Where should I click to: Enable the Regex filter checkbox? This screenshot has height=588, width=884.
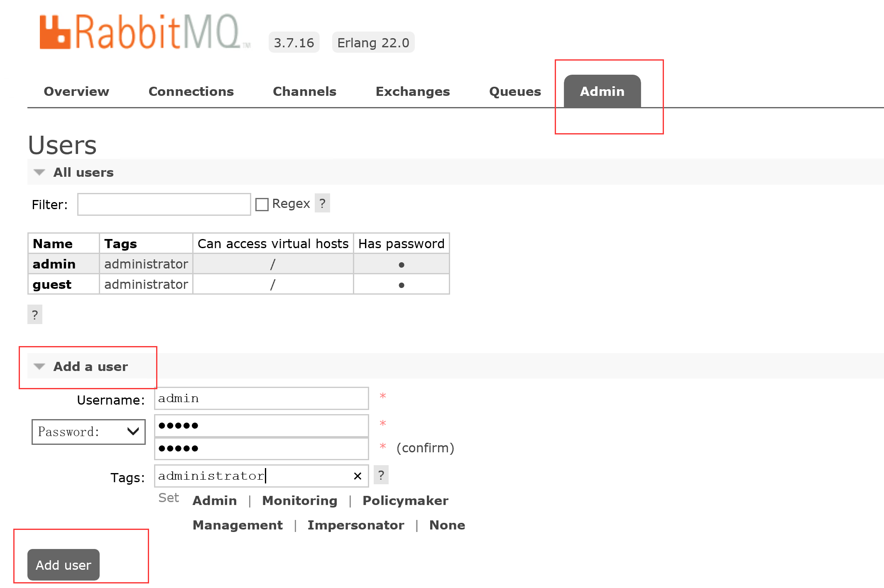[262, 204]
